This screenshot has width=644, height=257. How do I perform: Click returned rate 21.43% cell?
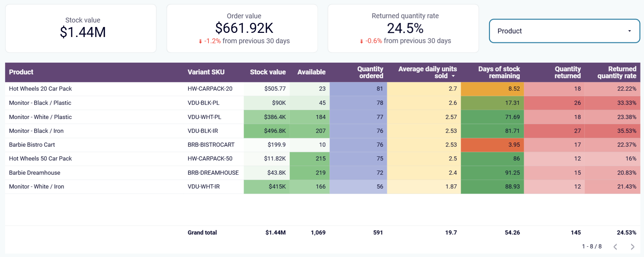[613, 186]
